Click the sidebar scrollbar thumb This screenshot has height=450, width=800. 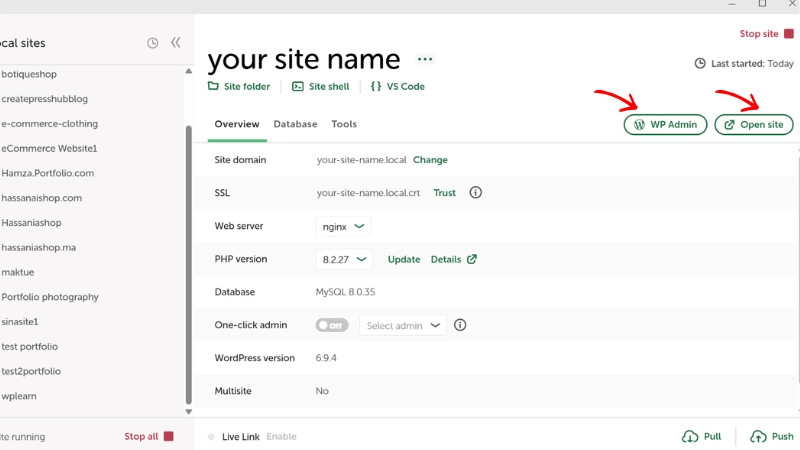pyautogui.click(x=188, y=265)
